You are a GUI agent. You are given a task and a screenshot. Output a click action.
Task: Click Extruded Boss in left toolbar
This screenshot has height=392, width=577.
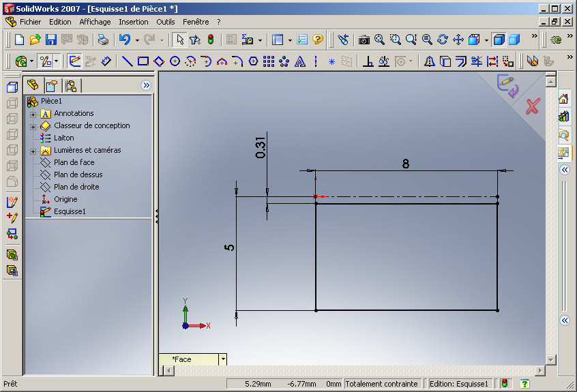pos(12,87)
